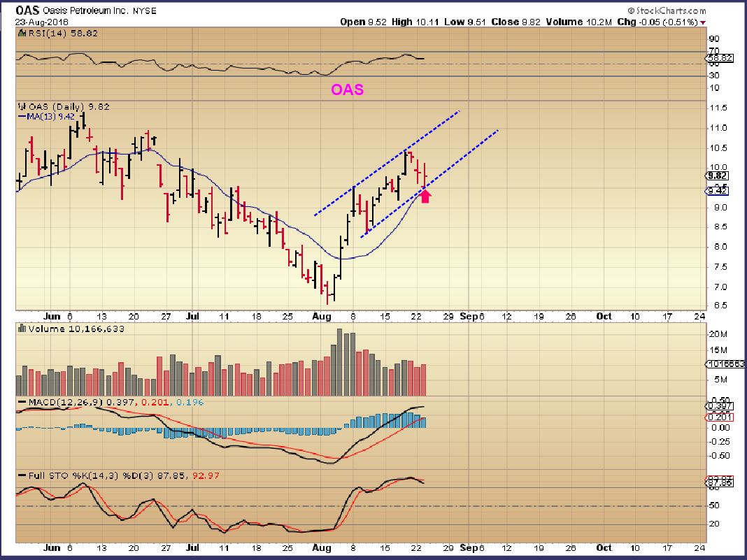Click the 10.5 price axis label
The image size is (747, 560).
(x=718, y=148)
